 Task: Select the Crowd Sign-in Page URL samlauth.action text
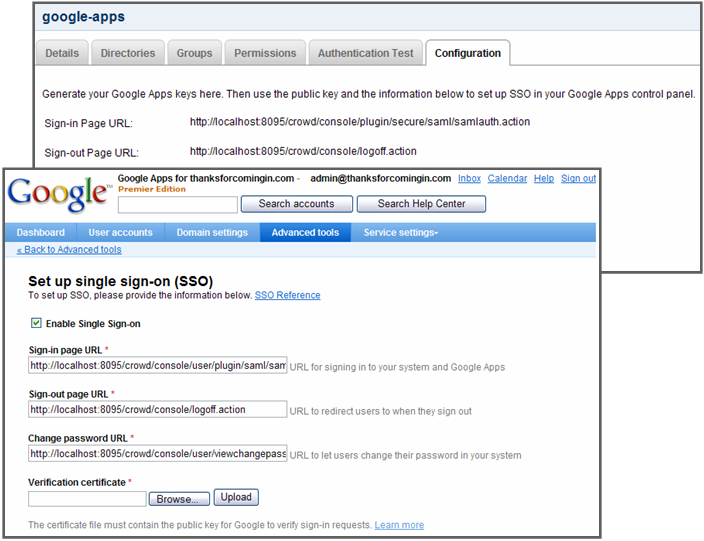click(360, 122)
